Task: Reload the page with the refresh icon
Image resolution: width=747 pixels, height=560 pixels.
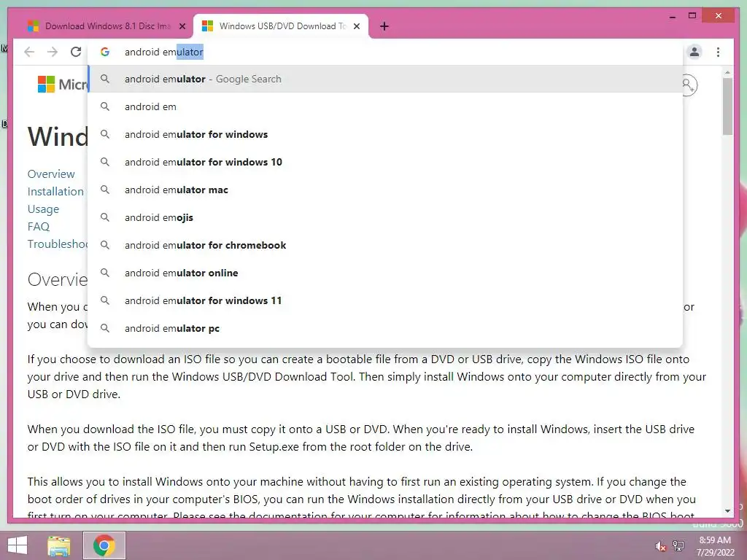Action: click(x=76, y=52)
